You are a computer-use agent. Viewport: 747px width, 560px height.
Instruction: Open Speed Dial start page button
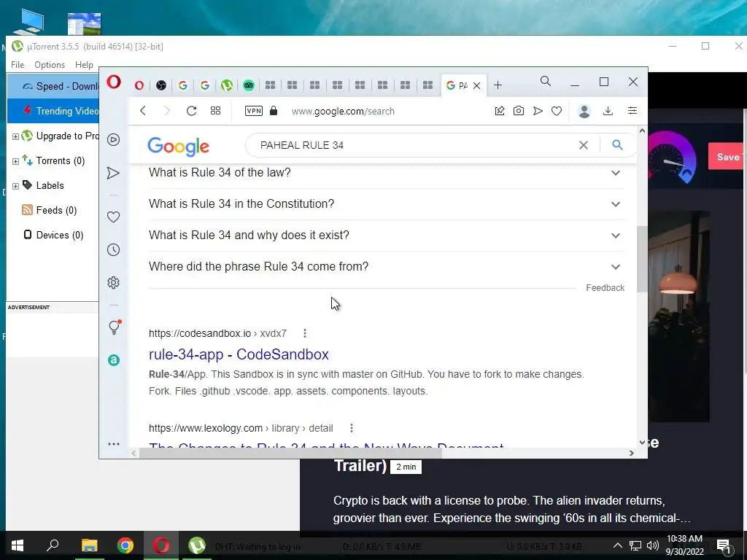click(x=215, y=111)
